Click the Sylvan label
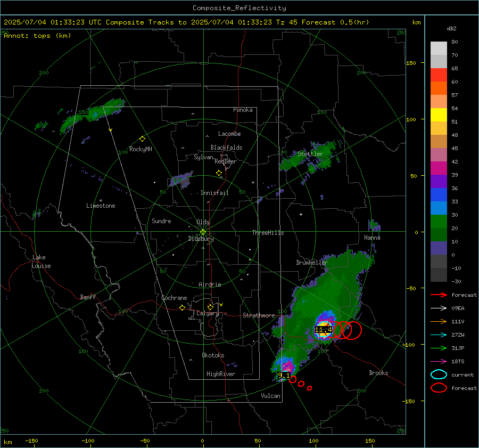The image size is (479, 448). 203,157
